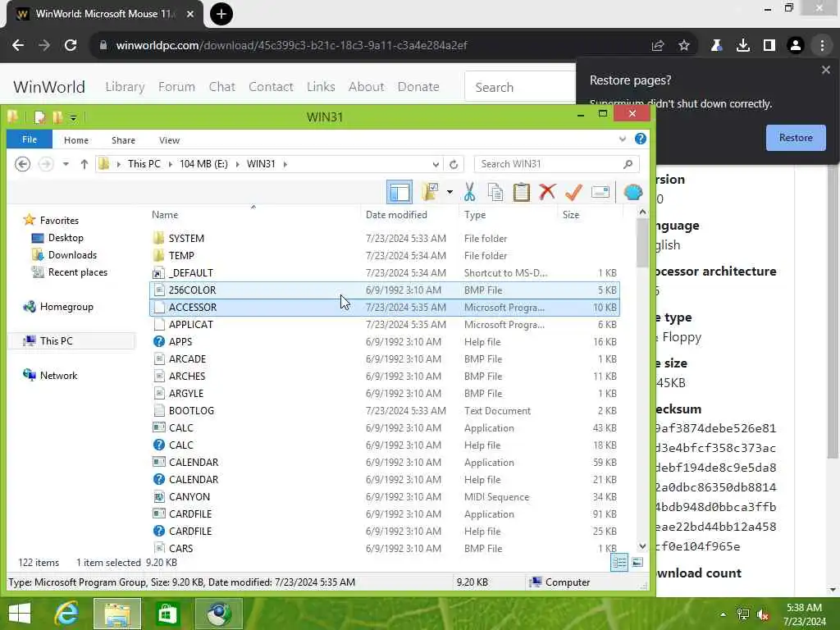The image size is (840, 630).
Task: Expand the folder options dropdown arrow
Action: (450, 192)
